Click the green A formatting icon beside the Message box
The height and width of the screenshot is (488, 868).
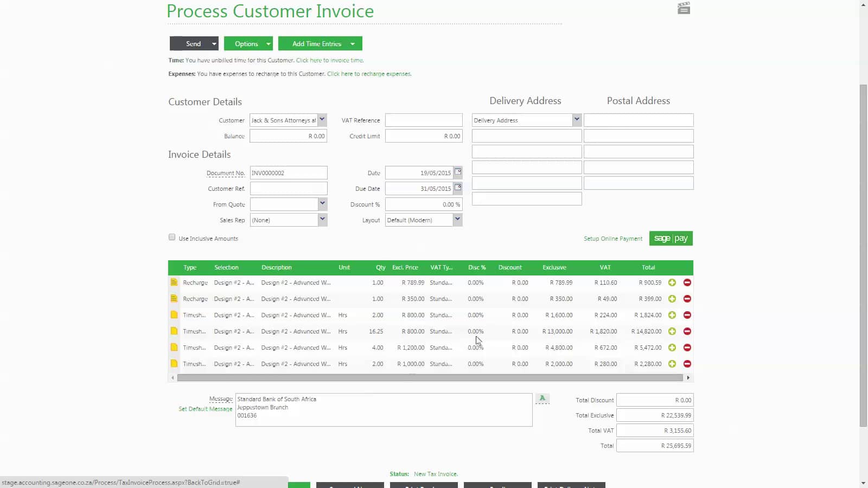(x=542, y=397)
